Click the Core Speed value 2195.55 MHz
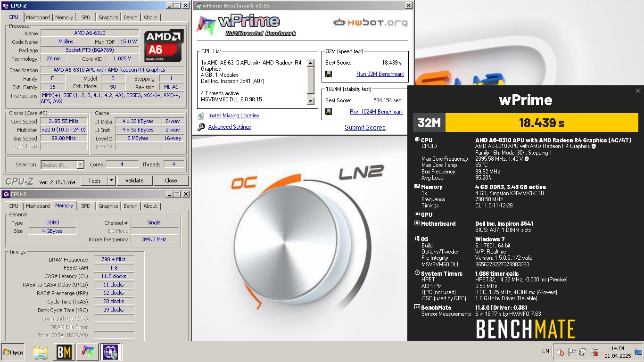The height and width of the screenshot is (362, 644). [x=64, y=121]
